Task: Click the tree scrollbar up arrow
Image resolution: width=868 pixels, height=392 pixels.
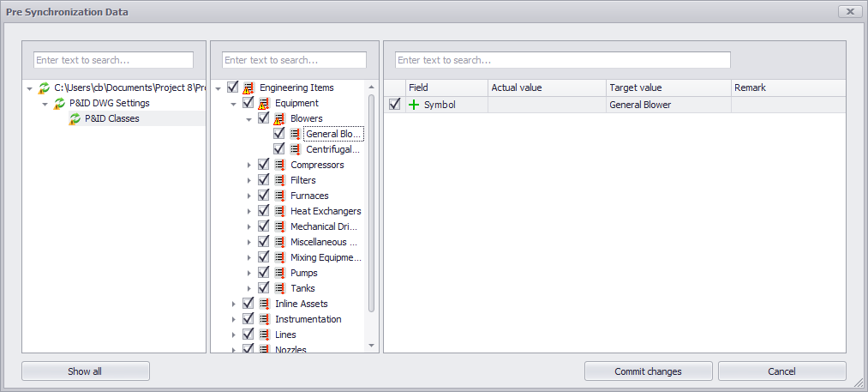Action: (x=371, y=87)
